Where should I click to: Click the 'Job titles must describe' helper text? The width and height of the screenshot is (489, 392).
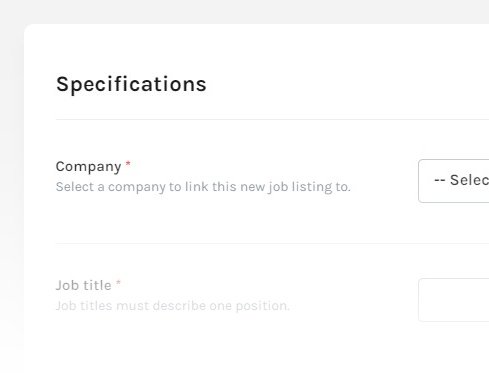click(x=173, y=306)
